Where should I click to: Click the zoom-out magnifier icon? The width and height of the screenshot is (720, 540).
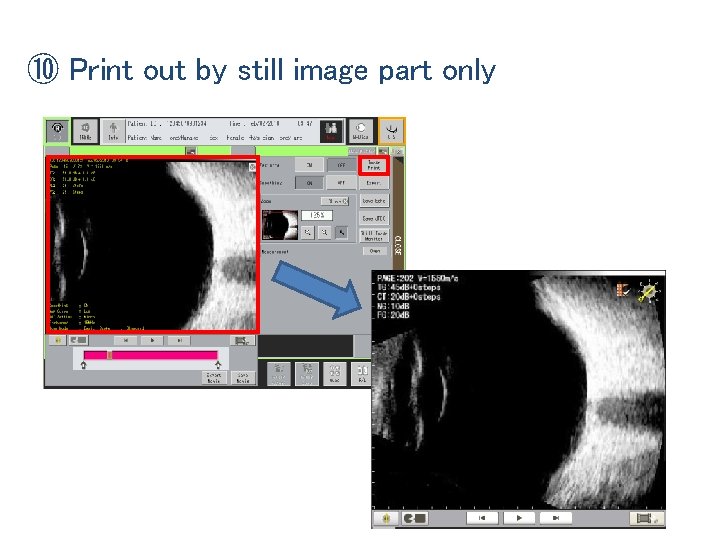pyautogui.click(x=324, y=232)
